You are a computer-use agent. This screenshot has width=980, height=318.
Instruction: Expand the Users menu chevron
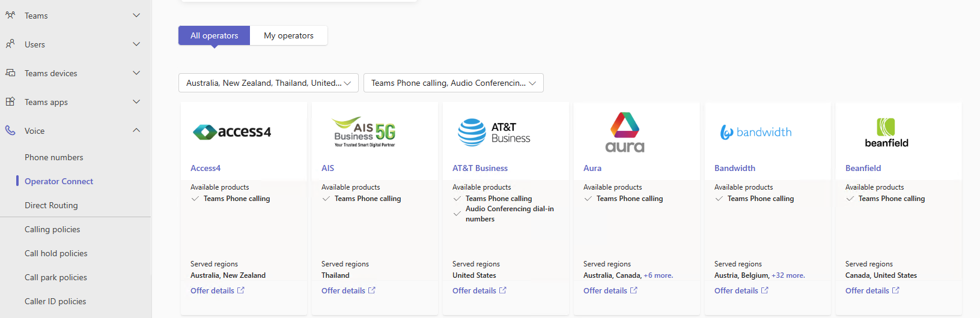coord(136,44)
